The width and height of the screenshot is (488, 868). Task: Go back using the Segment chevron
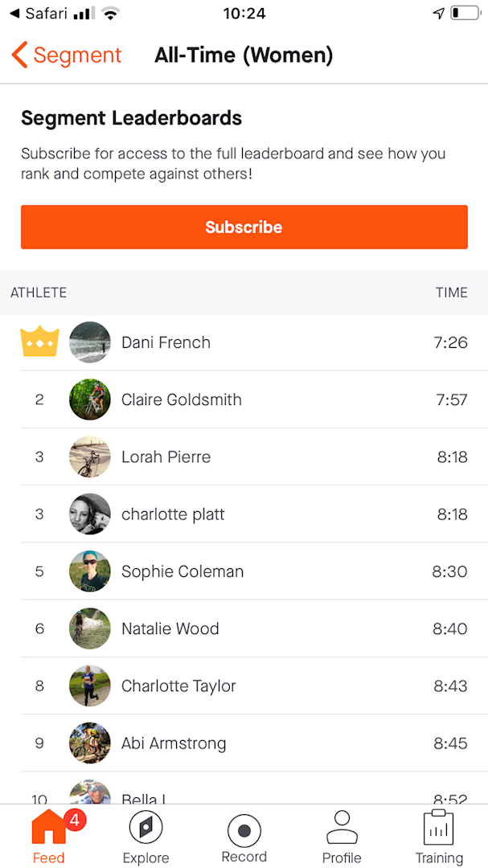point(20,55)
